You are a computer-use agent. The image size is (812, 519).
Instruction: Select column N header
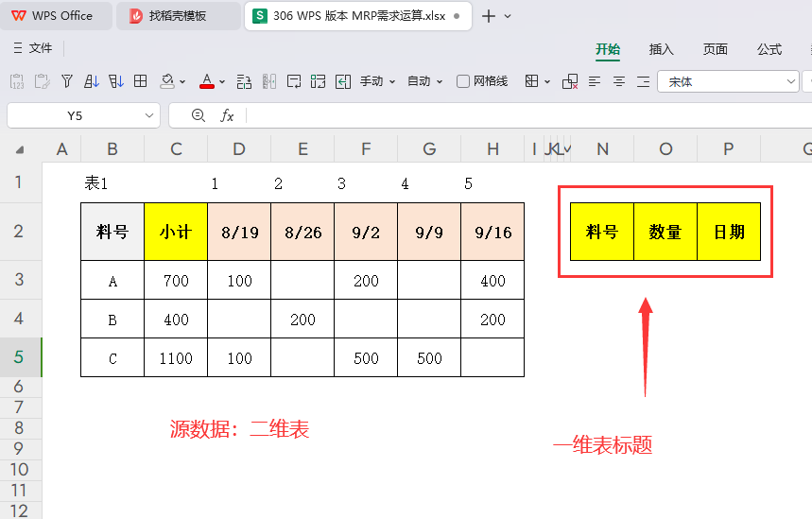602,149
